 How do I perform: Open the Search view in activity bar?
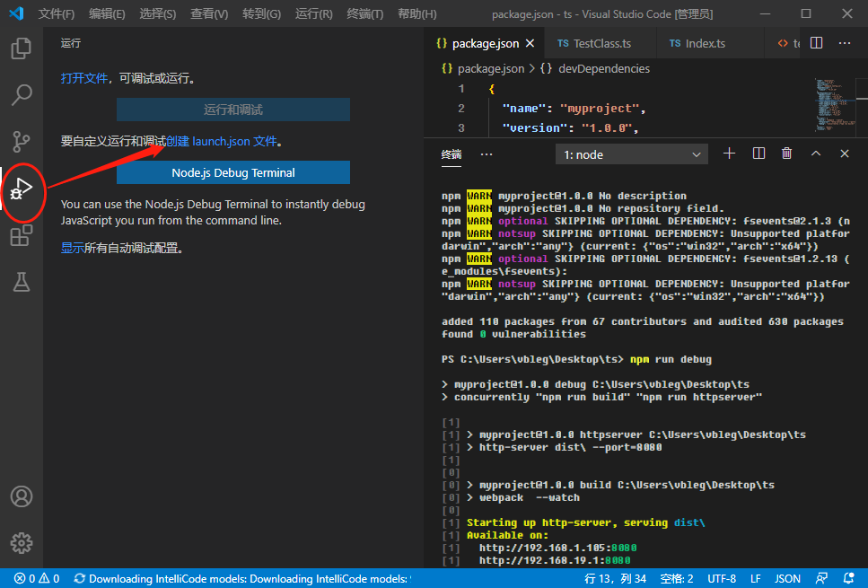click(21, 94)
